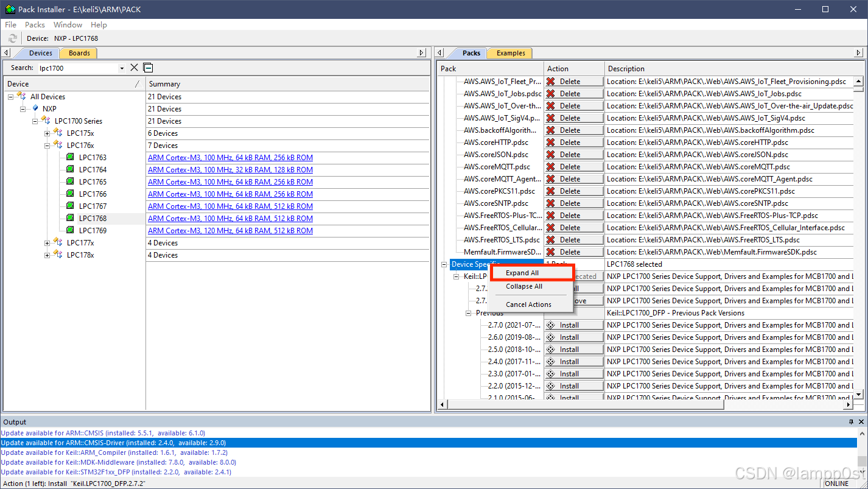The height and width of the screenshot is (489, 868).
Task: Delete the AWS.coreJSON.pdsc pack
Action: pos(574,155)
